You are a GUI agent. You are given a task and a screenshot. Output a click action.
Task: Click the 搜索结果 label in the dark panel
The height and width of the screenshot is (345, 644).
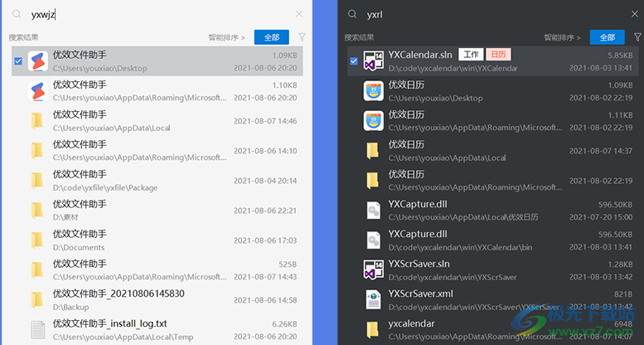coord(359,37)
